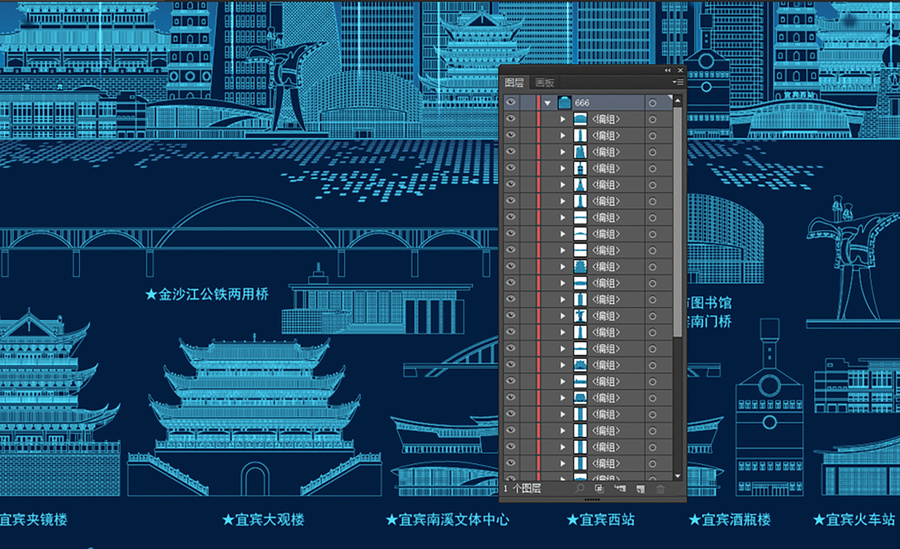Click the Delete Selection trash icon

661,489
